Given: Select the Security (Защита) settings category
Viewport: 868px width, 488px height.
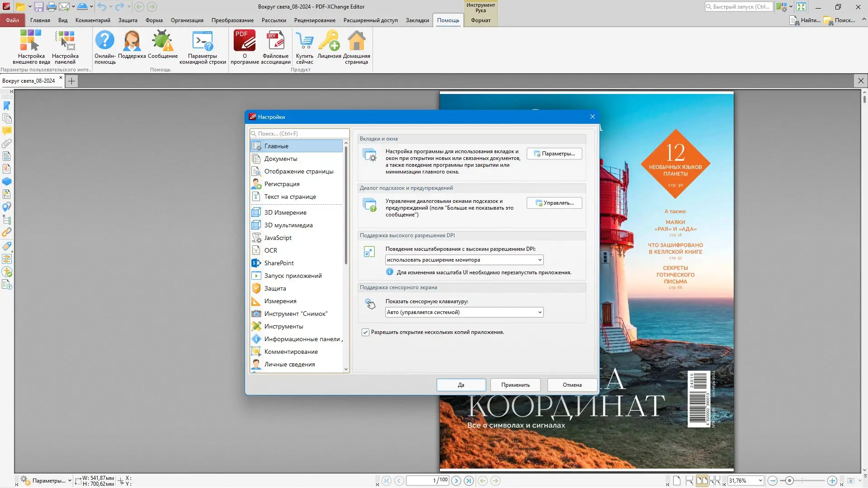Looking at the screenshot, I should tap(275, 288).
